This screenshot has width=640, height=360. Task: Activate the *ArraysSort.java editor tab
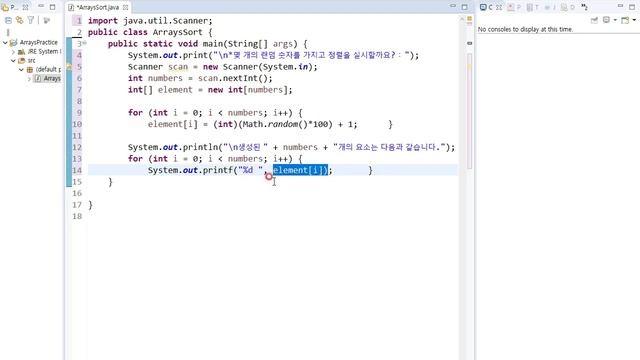pyautogui.click(x=98, y=7)
